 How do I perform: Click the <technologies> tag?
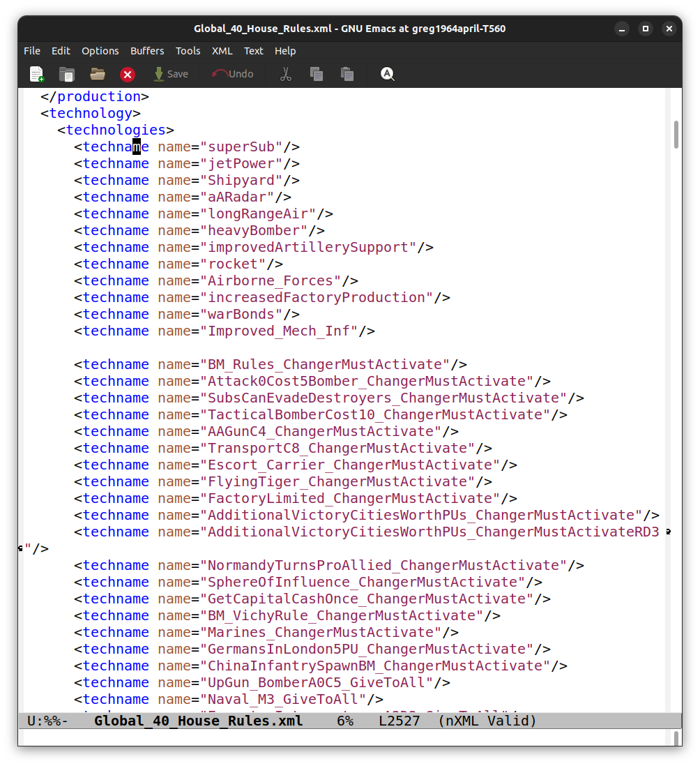116,130
